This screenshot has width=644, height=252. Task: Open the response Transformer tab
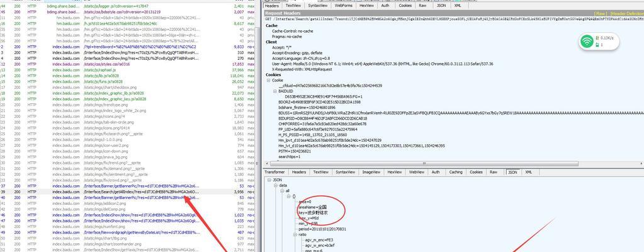click(274, 172)
